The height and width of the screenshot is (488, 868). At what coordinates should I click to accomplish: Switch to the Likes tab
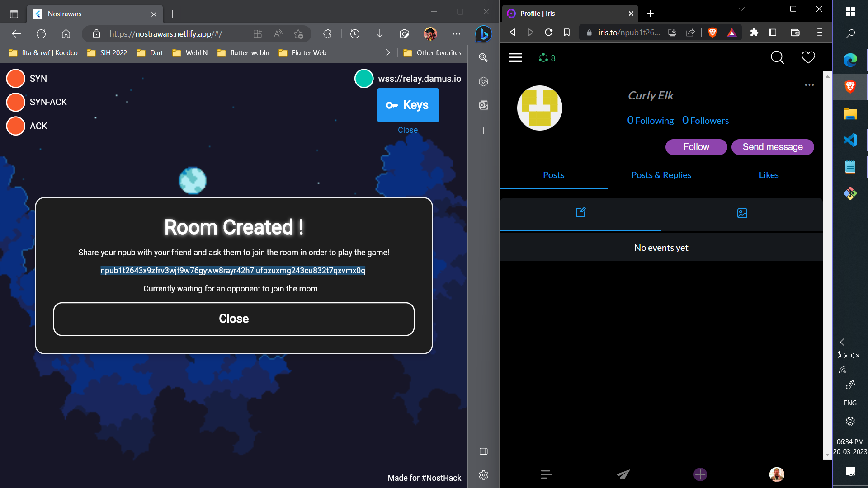pyautogui.click(x=769, y=175)
